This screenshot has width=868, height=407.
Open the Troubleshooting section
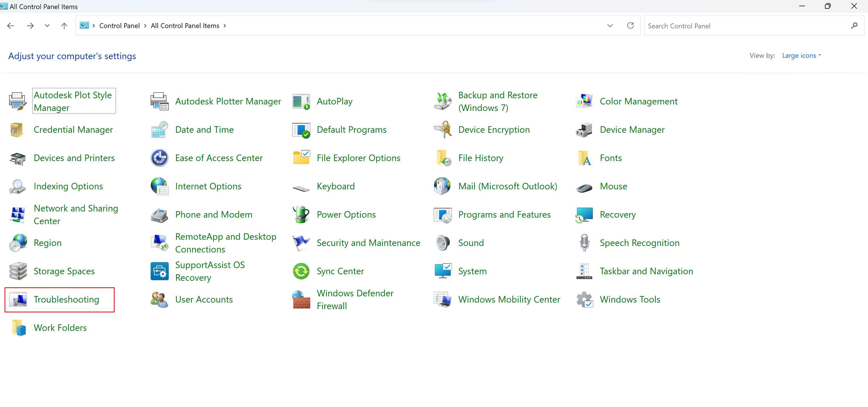[66, 299]
